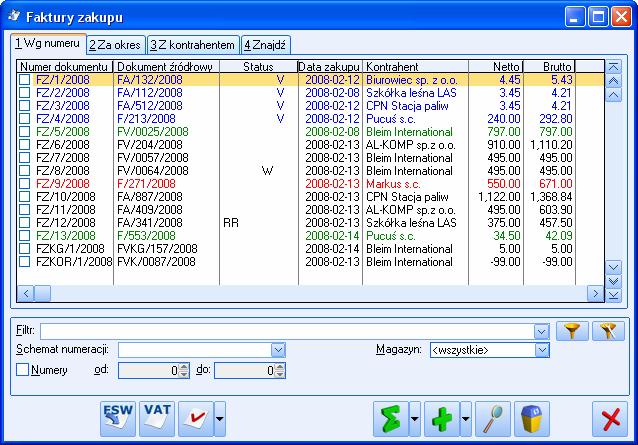Delete invoice using trash bin button
The width and height of the screenshot is (638, 445).
(x=532, y=419)
